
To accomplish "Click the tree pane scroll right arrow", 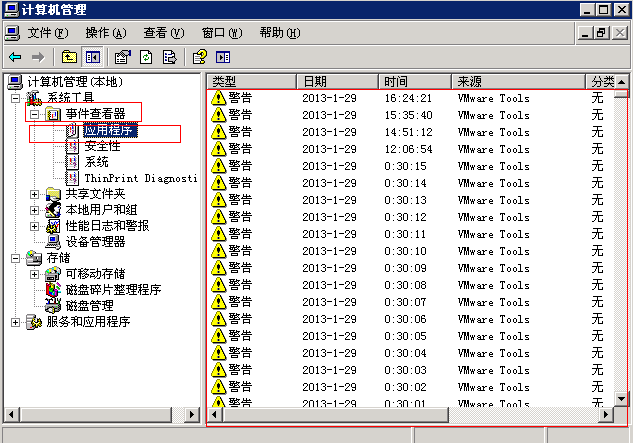I will pyautogui.click(x=192, y=414).
